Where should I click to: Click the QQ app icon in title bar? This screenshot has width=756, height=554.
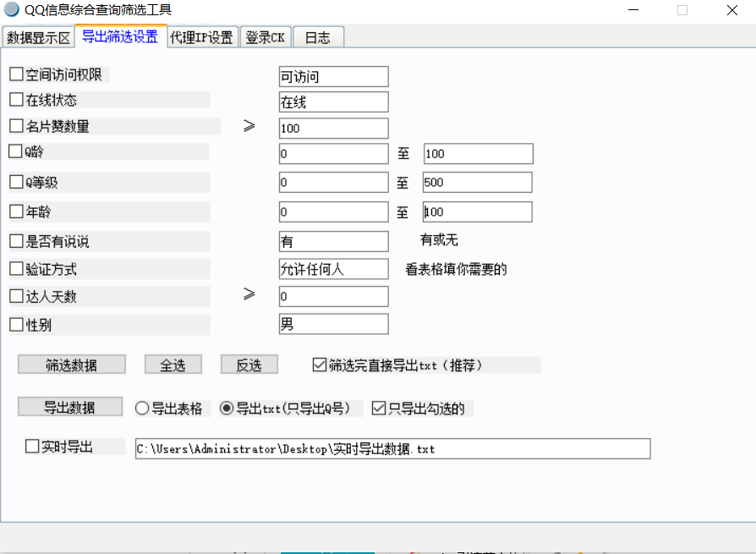[x=12, y=10]
